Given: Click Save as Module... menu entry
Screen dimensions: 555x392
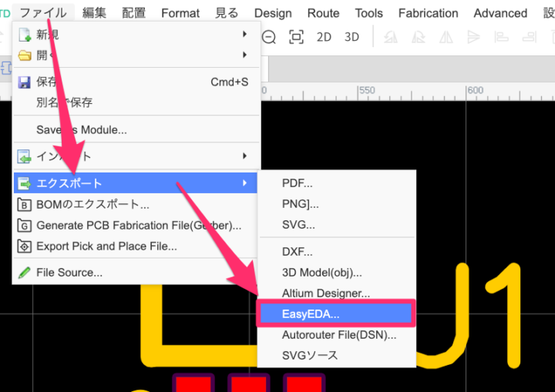Looking at the screenshot, I should click(82, 130).
